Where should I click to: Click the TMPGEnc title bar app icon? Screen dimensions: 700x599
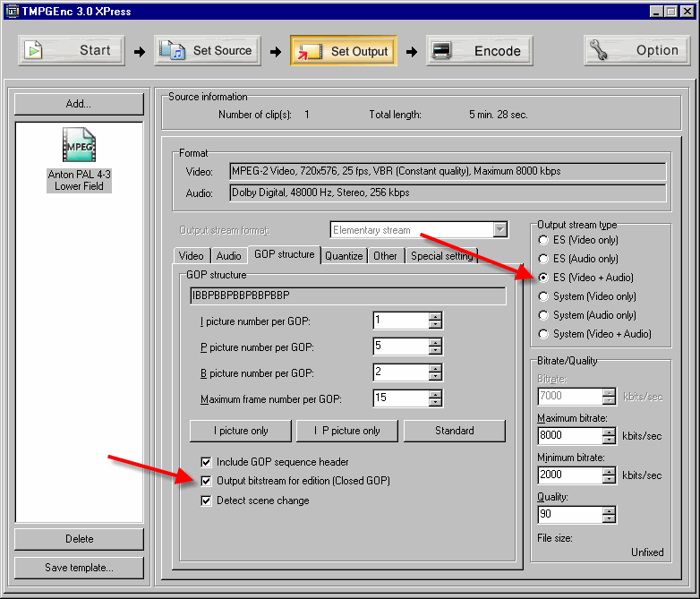[x=12, y=11]
